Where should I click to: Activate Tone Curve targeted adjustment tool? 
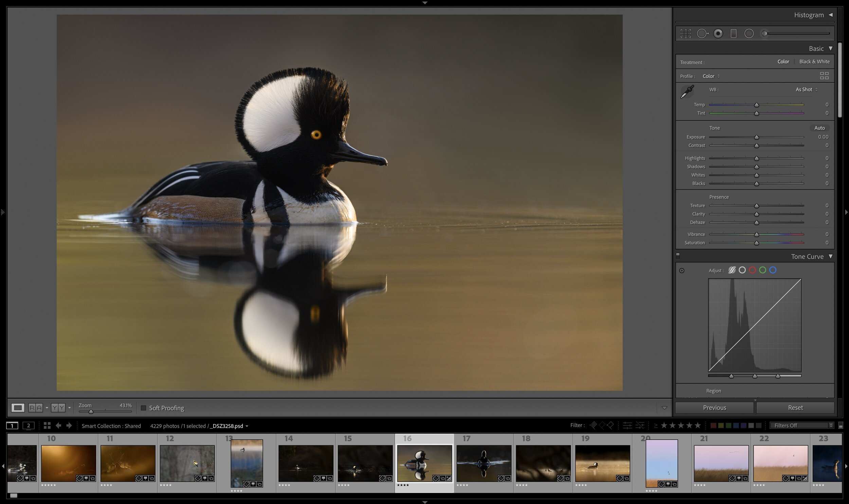pos(681,270)
